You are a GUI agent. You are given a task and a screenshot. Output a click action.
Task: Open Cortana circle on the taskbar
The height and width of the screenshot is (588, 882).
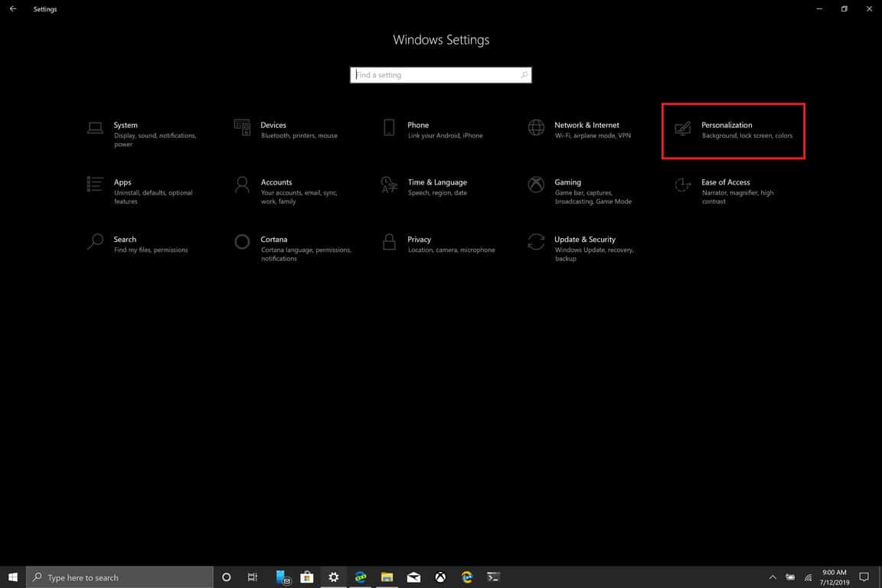226,577
